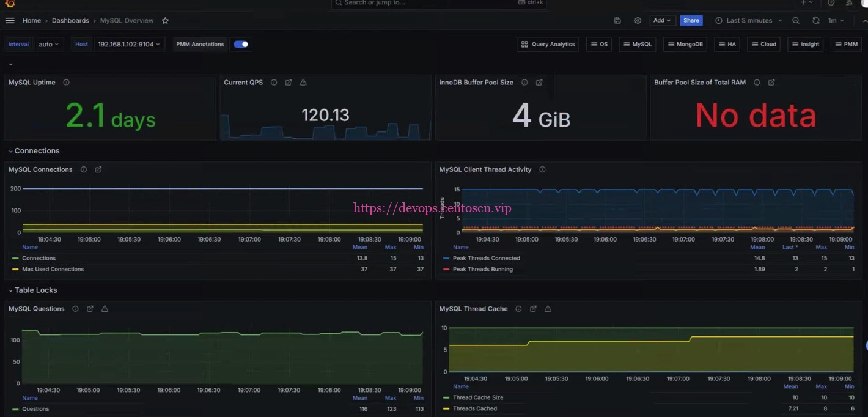
Task: Save the dashboard using the save icon
Action: (617, 20)
